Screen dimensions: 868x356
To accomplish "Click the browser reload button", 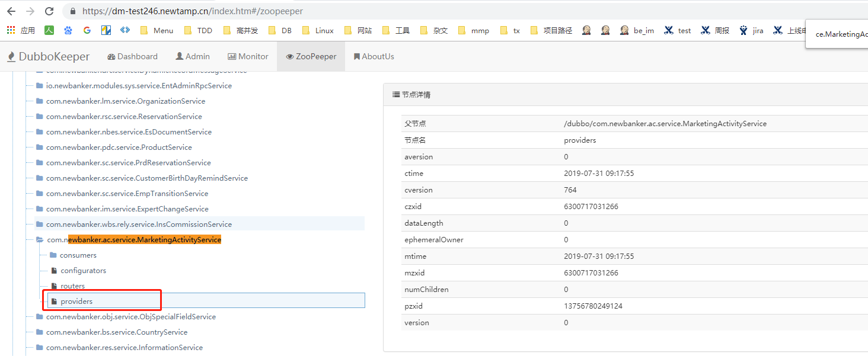I will [49, 11].
